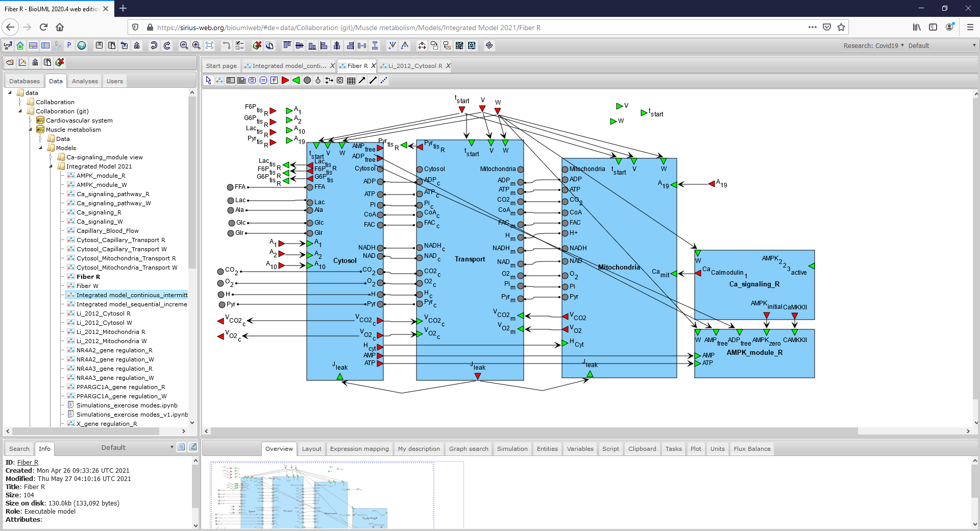Screen dimensions: 980x531
Task: Click the align-top icon in toolbar
Action: click(287, 45)
